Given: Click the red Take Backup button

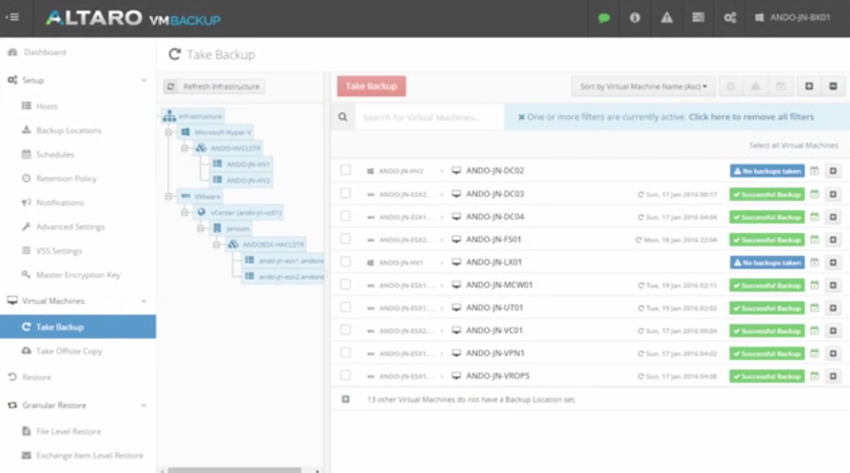Looking at the screenshot, I should point(371,86).
